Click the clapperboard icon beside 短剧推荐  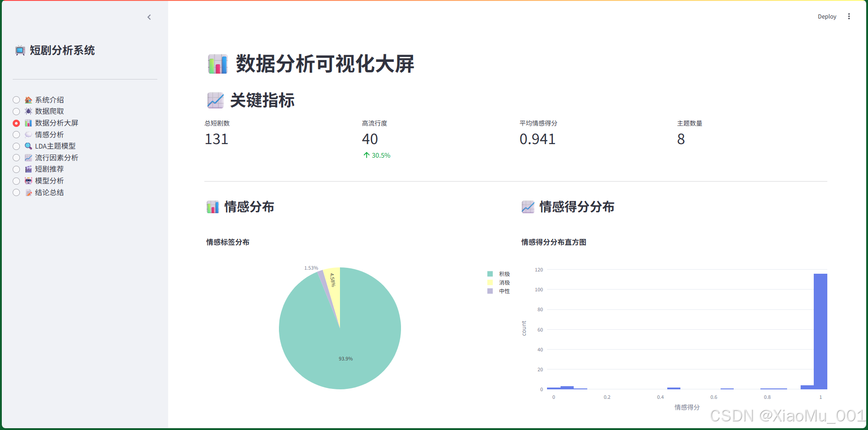tap(28, 169)
